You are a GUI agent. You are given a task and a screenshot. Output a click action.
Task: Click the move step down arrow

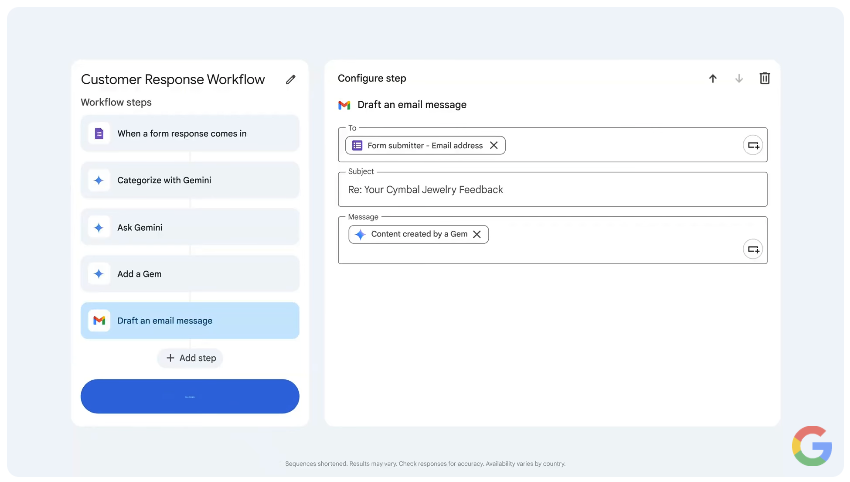point(739,79)
